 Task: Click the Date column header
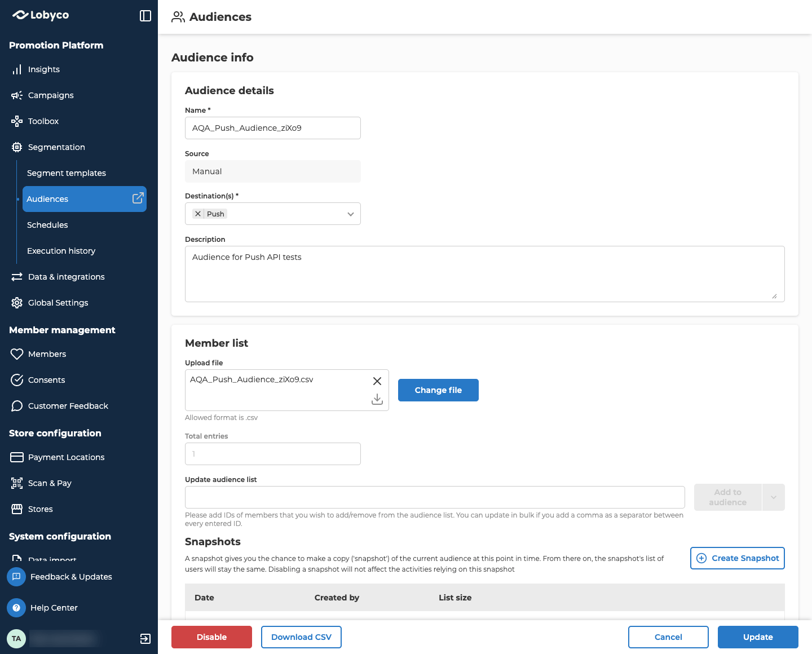click(x=204, y=598)
